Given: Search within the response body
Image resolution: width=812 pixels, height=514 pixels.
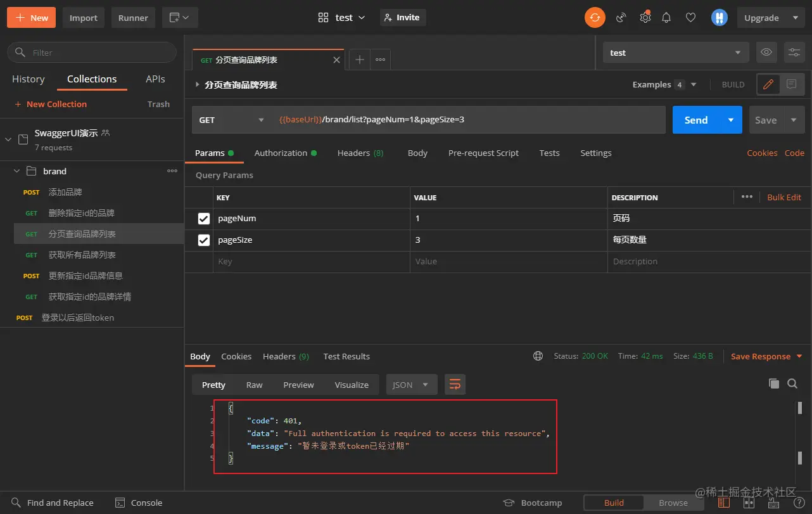Looking at the screenshot, I should 792,383.
